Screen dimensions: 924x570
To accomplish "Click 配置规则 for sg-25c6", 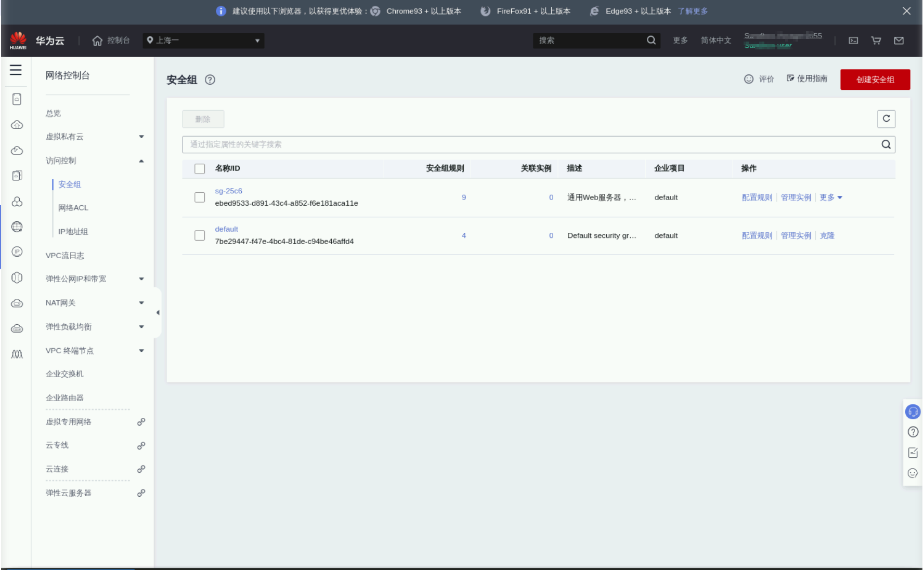I will tap(757, 197).
